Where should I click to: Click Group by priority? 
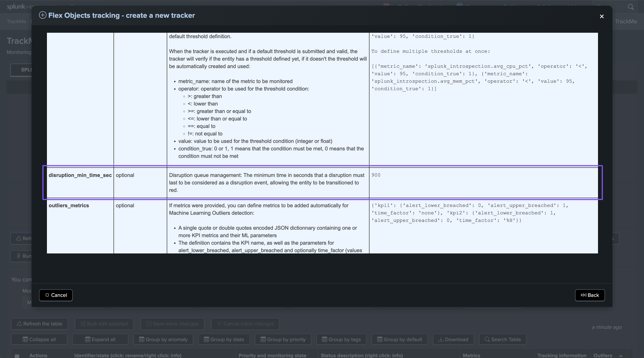coord(283,339)
